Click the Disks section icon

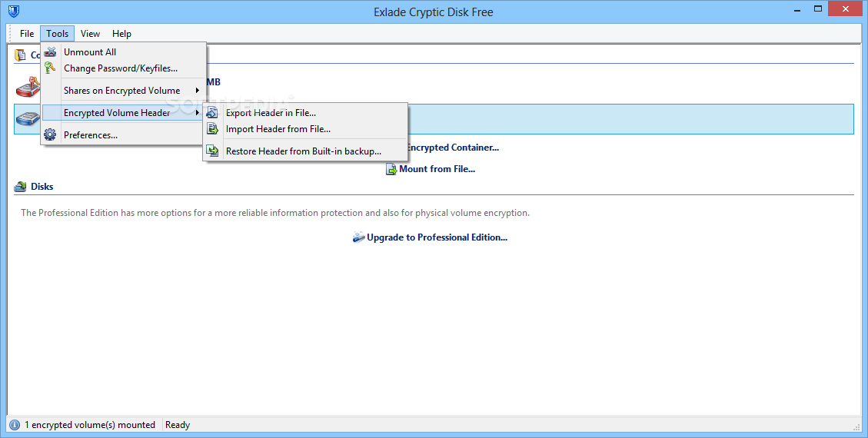point(21,187)
